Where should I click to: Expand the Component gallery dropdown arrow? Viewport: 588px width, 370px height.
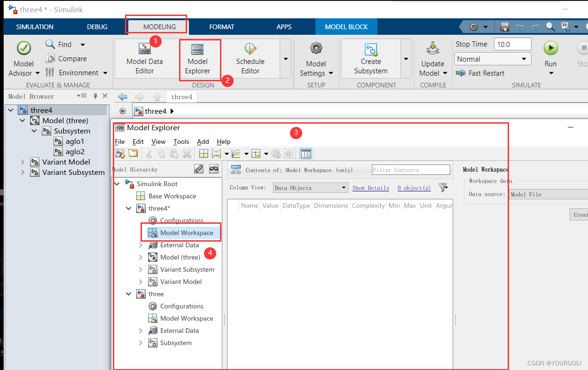click(406, 59)
